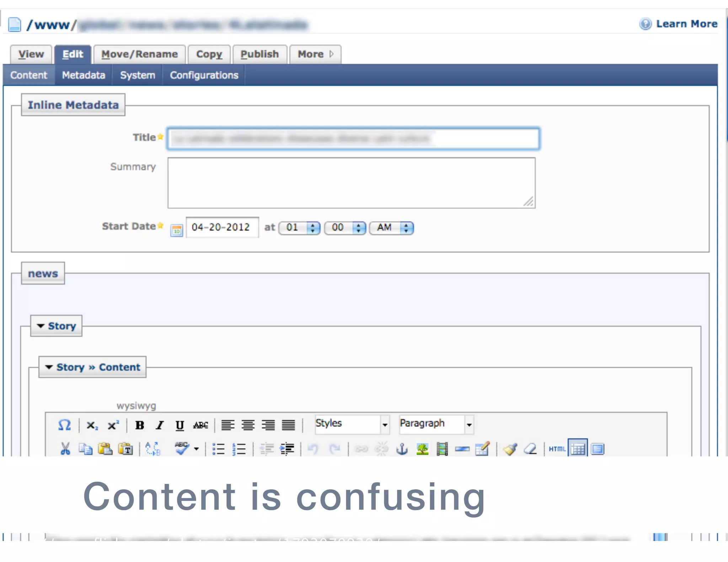Image resolution: width=728 pixels, height=562 pixels.
Task: Click the page file icon before /www/
Action: (15, 25)
